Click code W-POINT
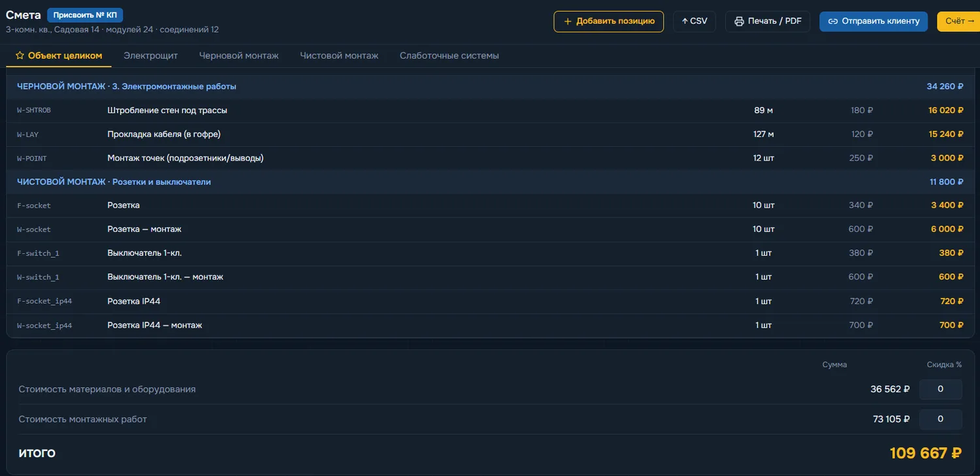Image resolution: width=980 pixels, height=476 pixels. pyautogui.click(x=32, y=158)
